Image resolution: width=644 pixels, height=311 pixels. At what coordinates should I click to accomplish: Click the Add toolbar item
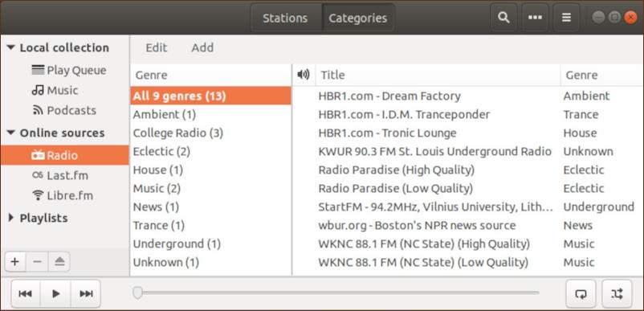tap(202, 47)
